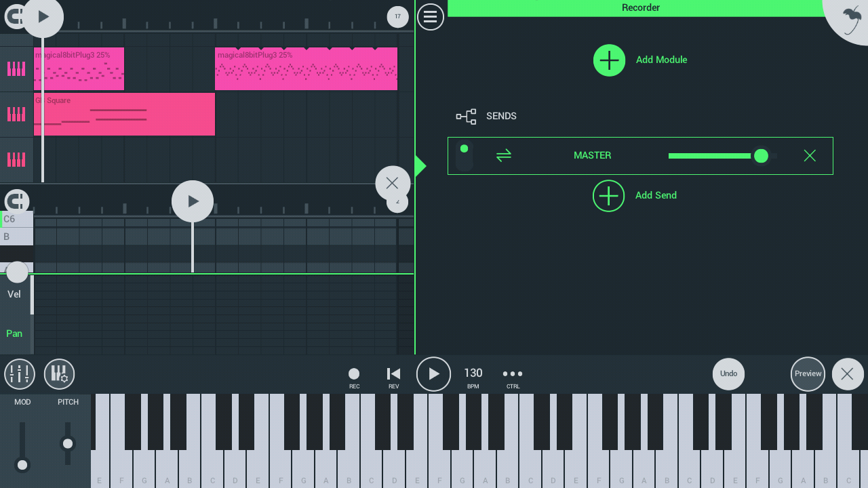The image size is (868, 488).
Task: Click the main transport Play button
Action: pyautogui.click(x=433, y=374)
